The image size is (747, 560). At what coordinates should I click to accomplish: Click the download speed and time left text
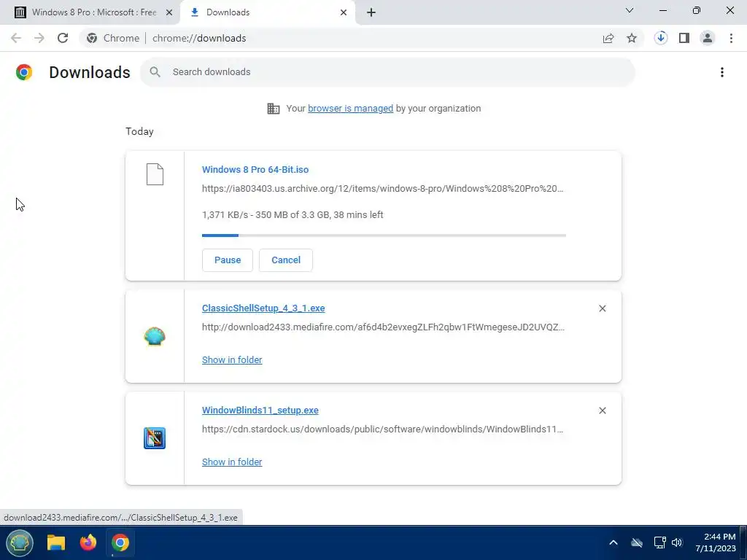293,215
